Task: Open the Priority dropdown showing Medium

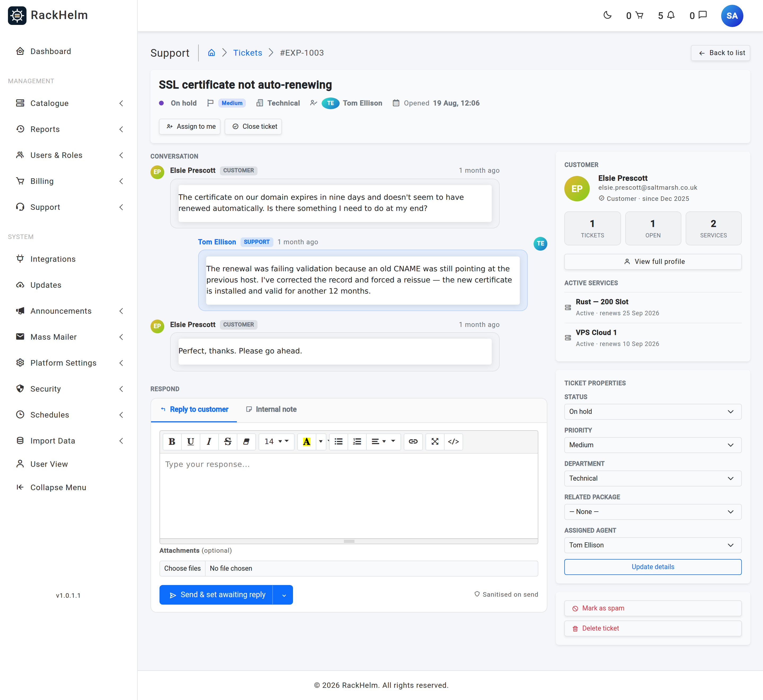Action: coord(653,445)
